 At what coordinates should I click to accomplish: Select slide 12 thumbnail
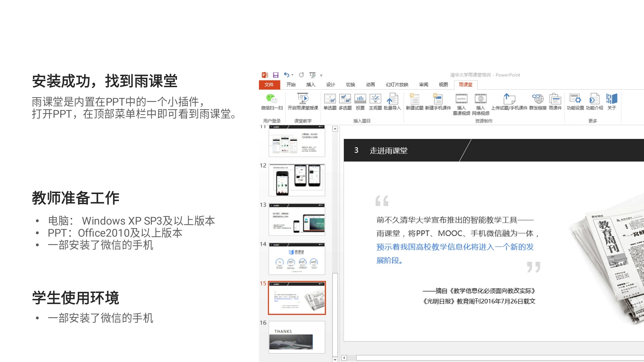297,180
